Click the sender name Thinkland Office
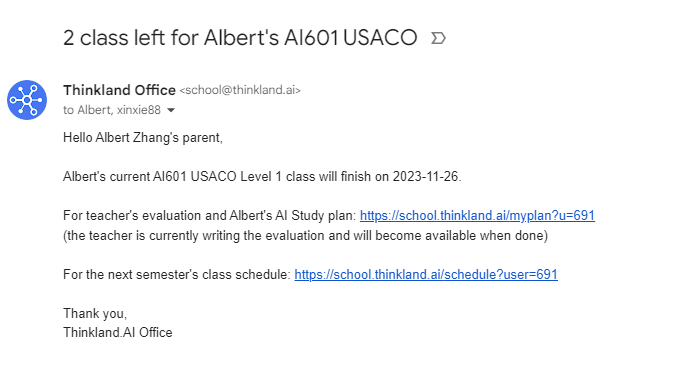 [119, 90]
